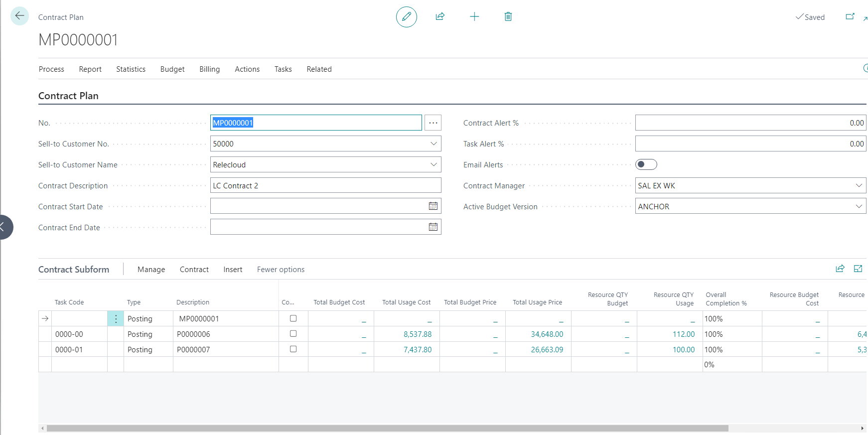Open the Contract End Date calendar picker
Image resolution: width=868 pixels, height=435 pixels.
click(x=433, y=227)
